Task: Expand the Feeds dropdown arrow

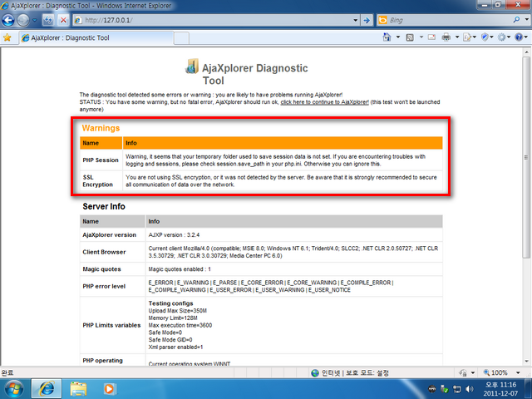Action: (421, 37)
